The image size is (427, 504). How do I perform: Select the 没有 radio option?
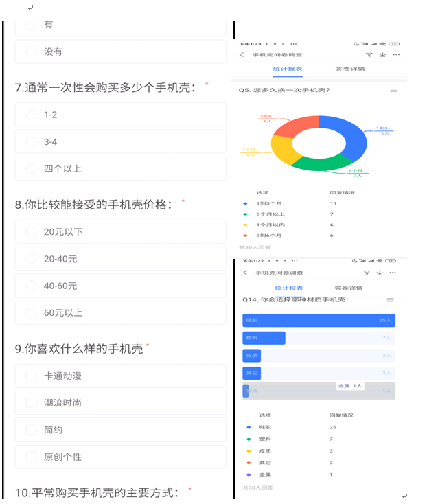[x=32, y=51]
